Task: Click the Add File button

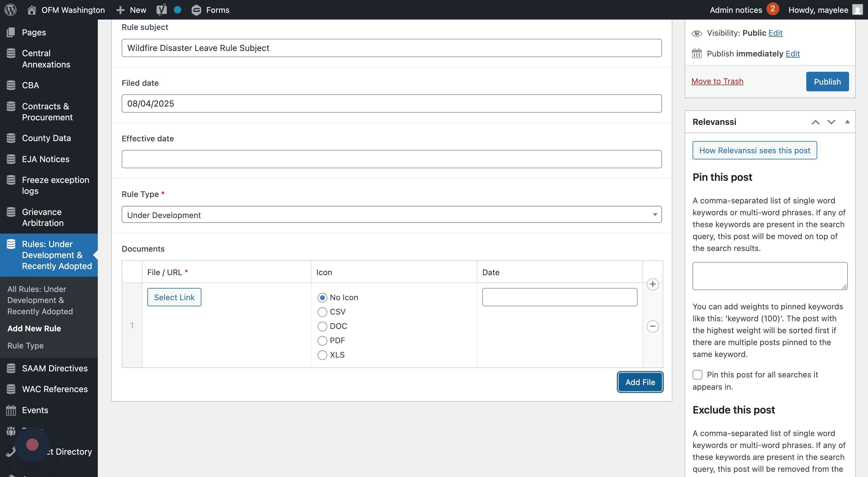Action: click(640, 382)
